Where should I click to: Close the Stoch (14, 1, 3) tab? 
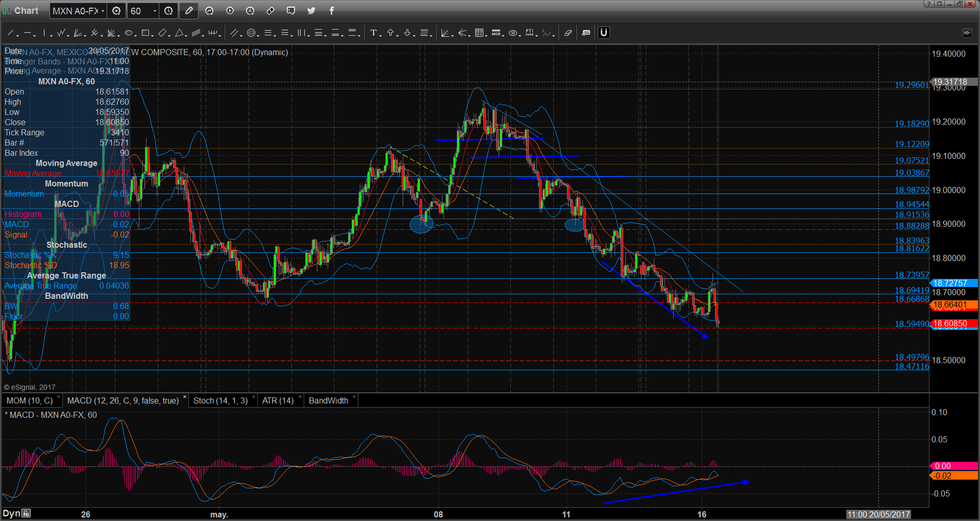(x=254, y=397)
